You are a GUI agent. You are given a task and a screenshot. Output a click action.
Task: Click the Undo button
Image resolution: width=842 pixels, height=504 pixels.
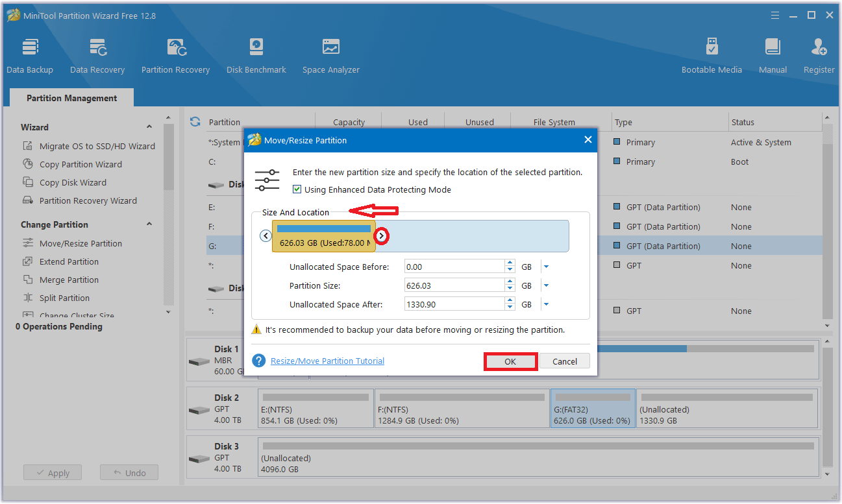point(129,473)
